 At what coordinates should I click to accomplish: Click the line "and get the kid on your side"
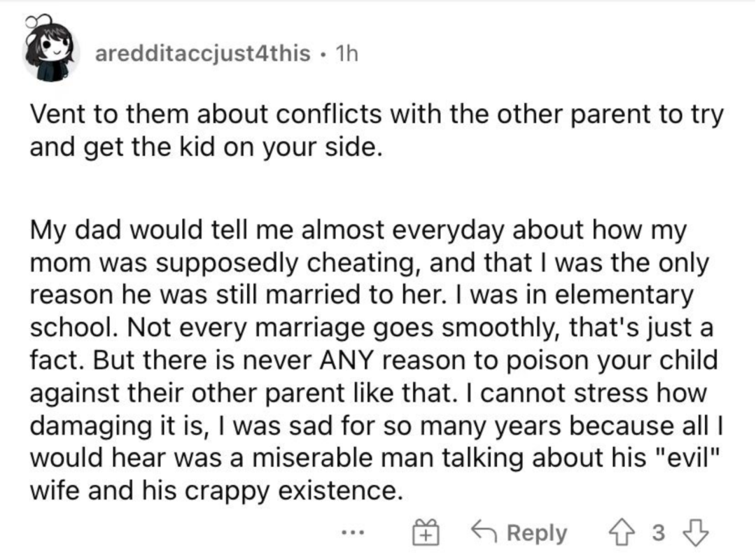(x=206, y=148)
